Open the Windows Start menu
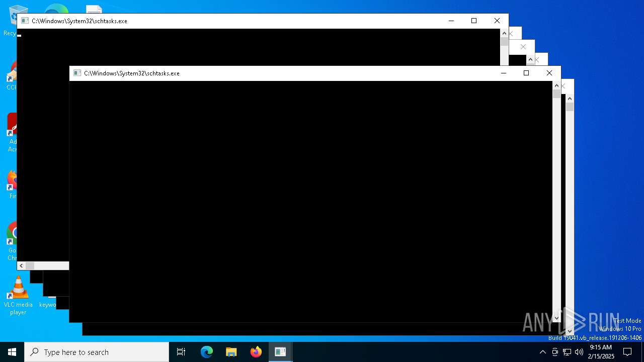This screenshot has height=362, width=644. (x=12, y=352)
